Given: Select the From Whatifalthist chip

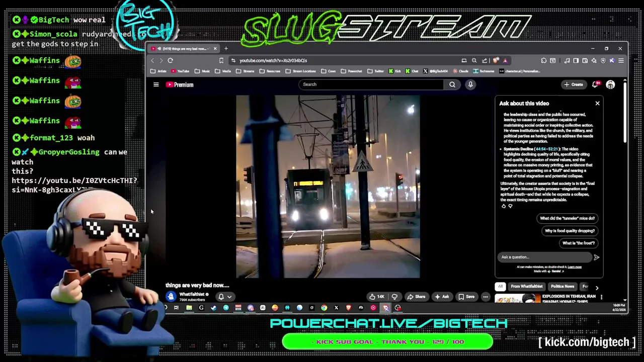Looking at the screenshot, I should coord(527,287).
